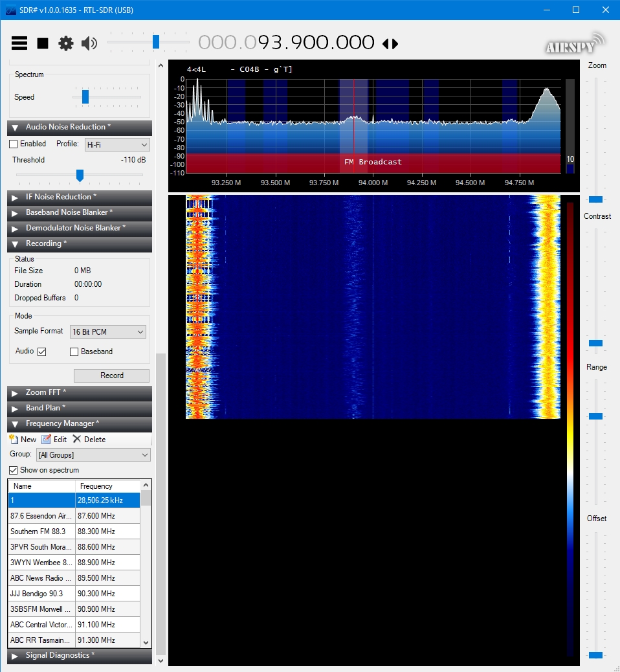
Task: Adjust the Contrast slider
Action: point(595,343)
